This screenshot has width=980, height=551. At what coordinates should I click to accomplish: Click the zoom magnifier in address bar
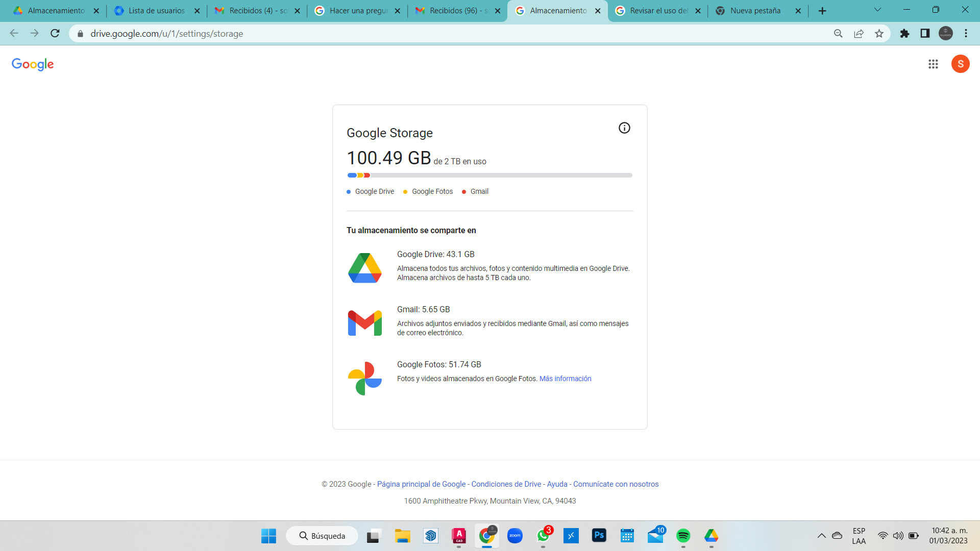[x=838, y=34]
